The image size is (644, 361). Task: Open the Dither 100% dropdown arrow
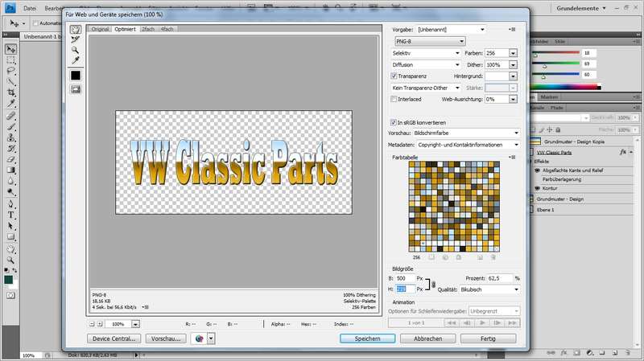(513, 65)
